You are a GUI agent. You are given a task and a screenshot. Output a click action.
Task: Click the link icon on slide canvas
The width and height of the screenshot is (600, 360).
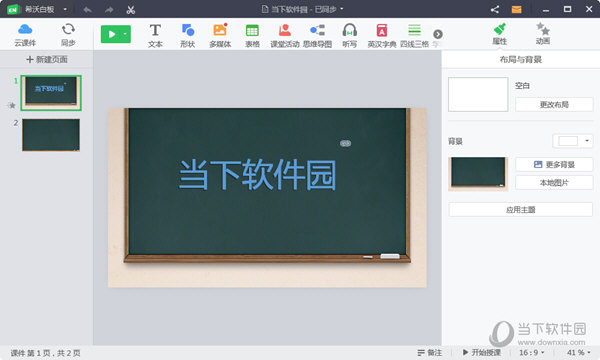tap(345, 143)
